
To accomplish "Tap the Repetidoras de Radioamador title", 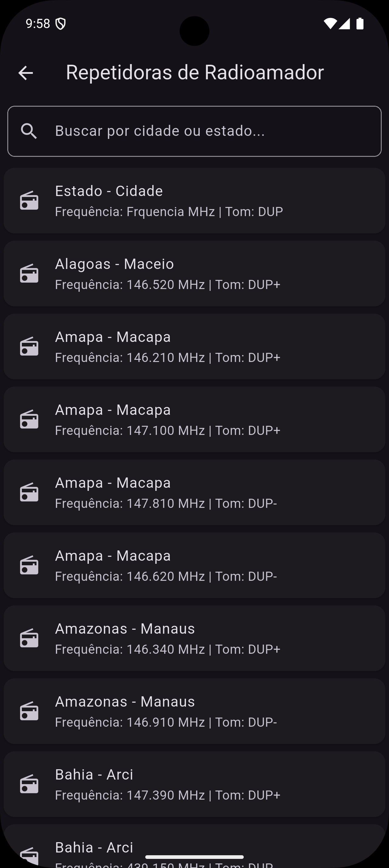I will tap(195, 72).
